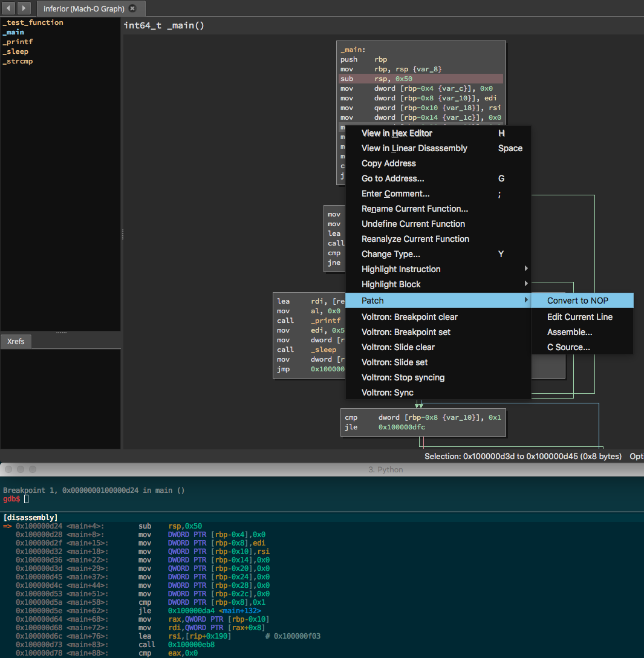The image size is (644, 658).
Task: Click Voltron: Sync menu entry
Action: point(387,393)
